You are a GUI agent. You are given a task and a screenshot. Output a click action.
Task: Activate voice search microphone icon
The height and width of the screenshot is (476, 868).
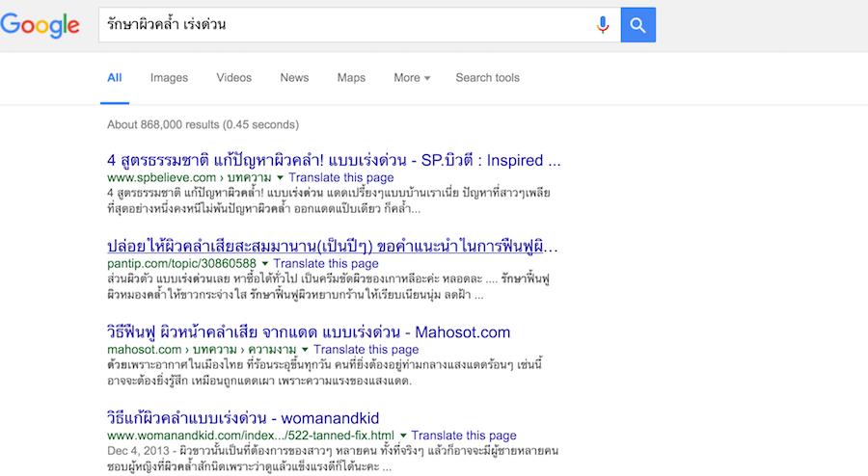(x=602, y=25)
